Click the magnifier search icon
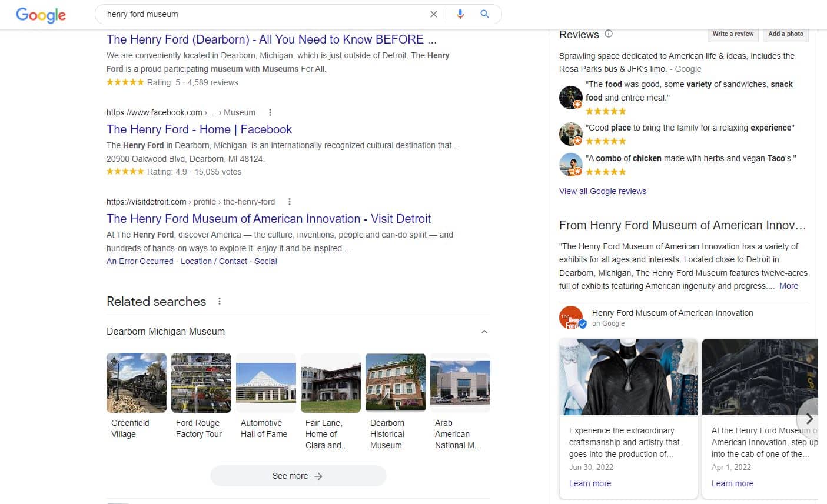 (484, 14)
